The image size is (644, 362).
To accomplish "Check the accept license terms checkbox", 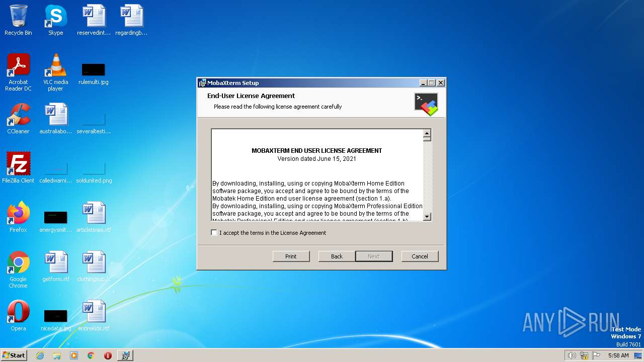I will pos(214,233).
